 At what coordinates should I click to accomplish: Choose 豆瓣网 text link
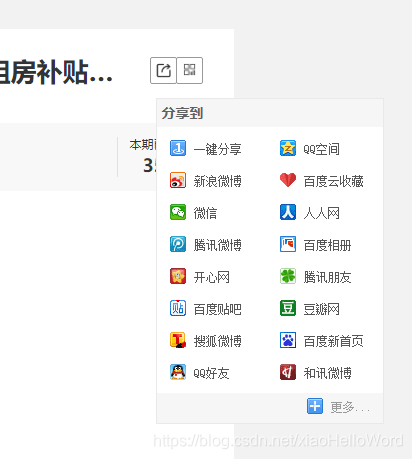click(321, 309)
